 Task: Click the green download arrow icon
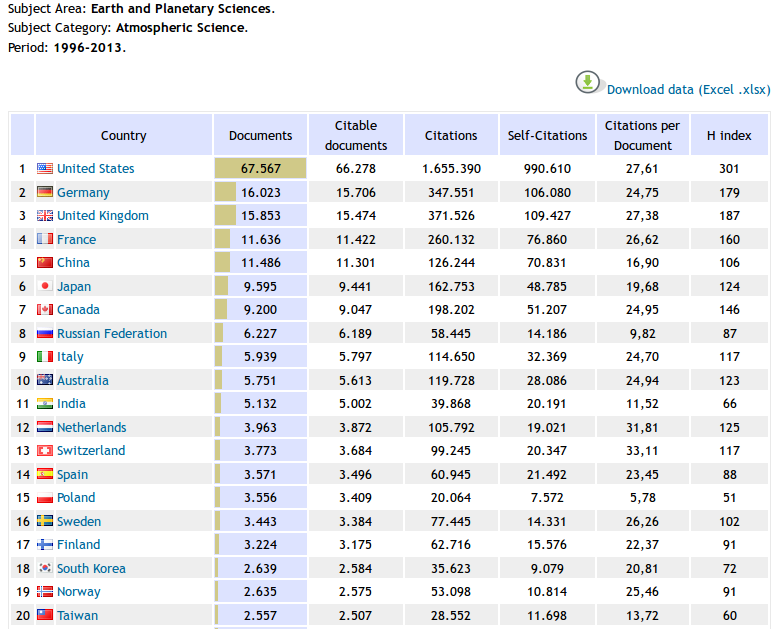(x=588, y=82)
